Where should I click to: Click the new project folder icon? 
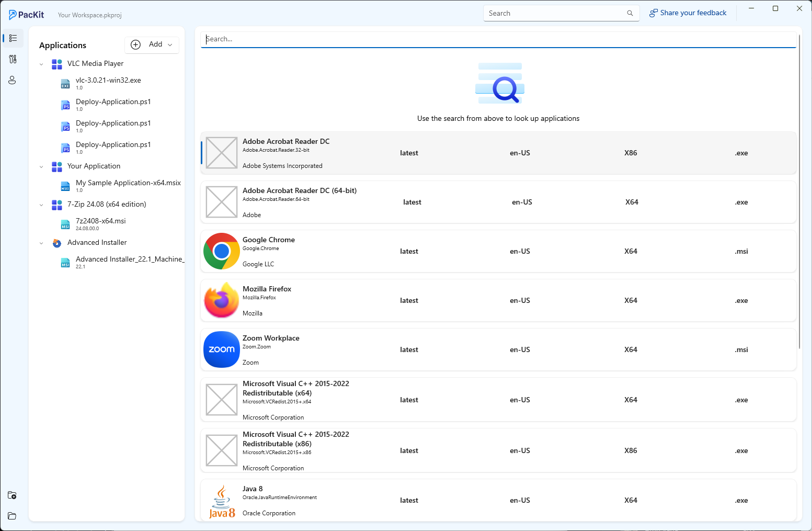pyautogui.click(x=12, y=495)
